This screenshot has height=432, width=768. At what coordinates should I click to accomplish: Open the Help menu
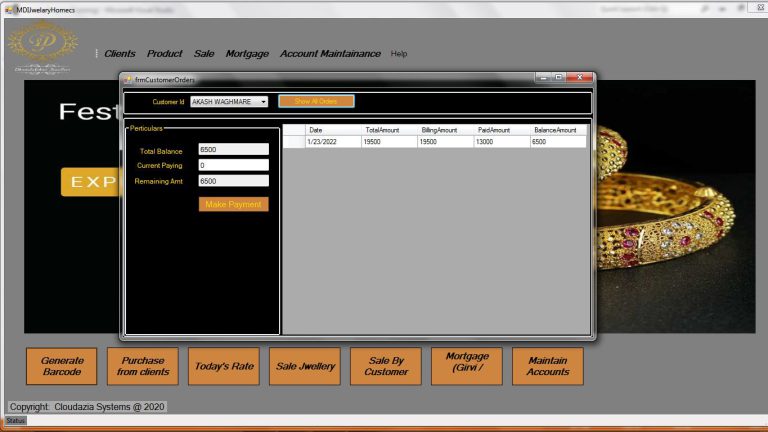[x=399, y=54]
